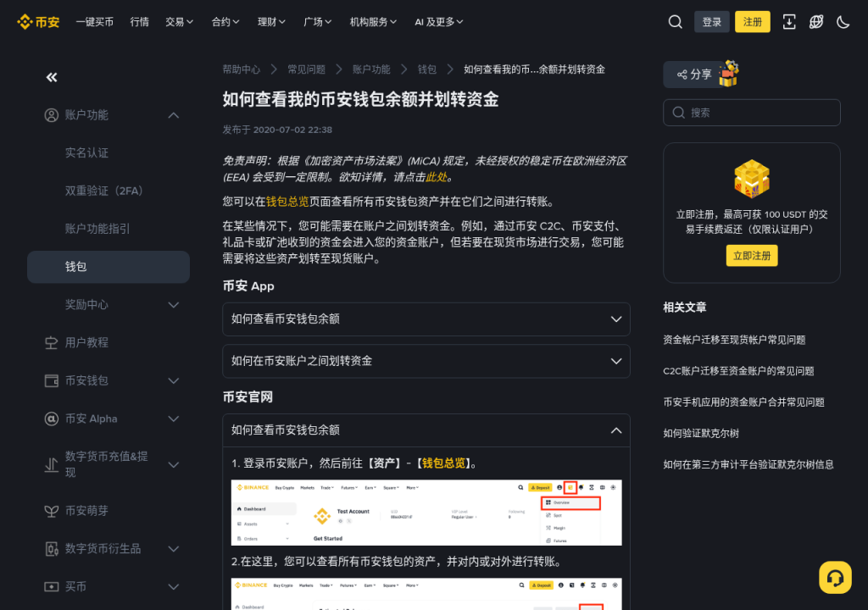Click the 登录 button
This screenshot has height=610, width=868.
tap(712, 21)
